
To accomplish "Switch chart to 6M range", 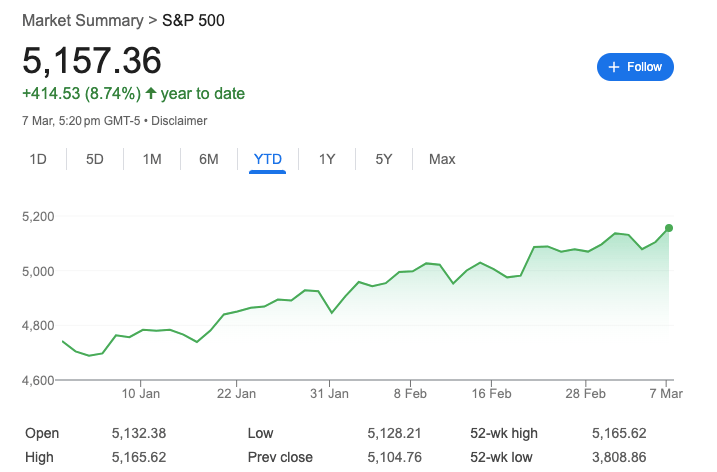I will (x=209, y=159).
